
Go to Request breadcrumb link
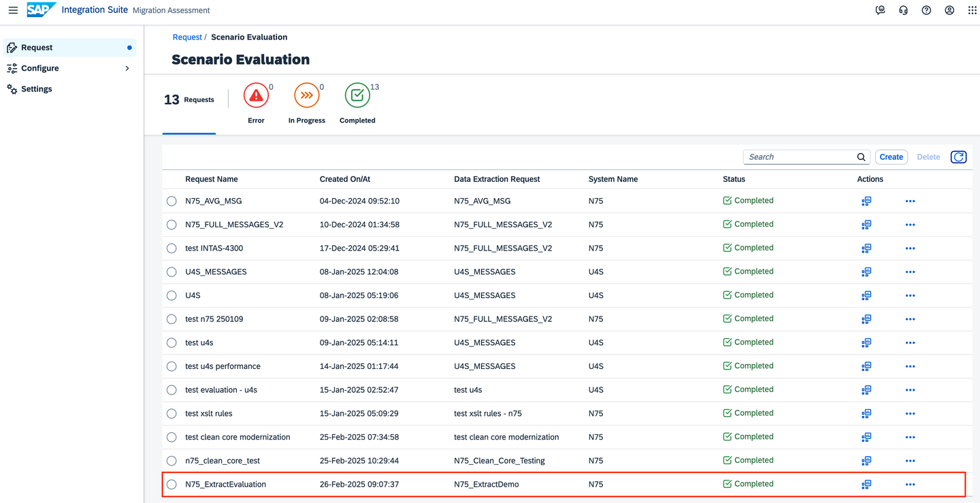click(187, 37)
